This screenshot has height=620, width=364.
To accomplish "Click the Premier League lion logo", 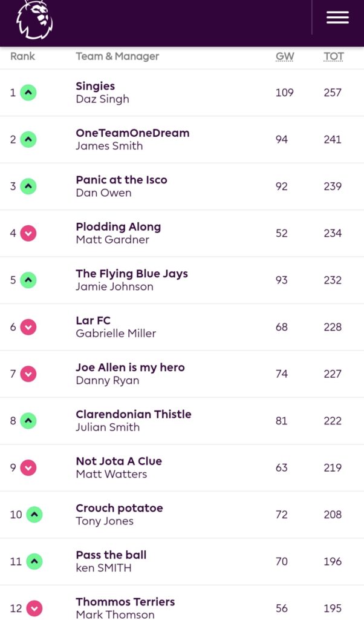I will click(34, 19).
